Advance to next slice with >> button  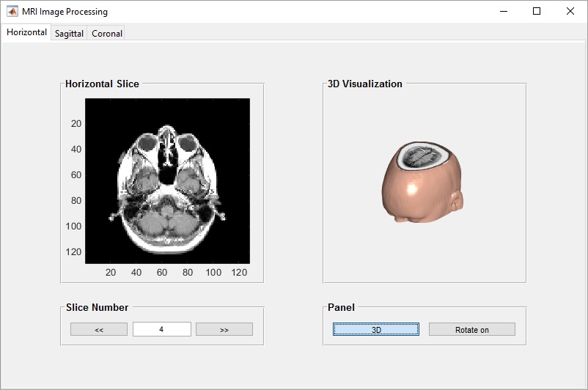224,330
